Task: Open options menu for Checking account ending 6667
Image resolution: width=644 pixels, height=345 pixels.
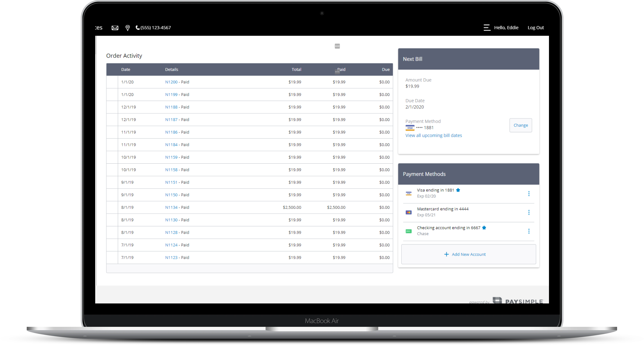Action: (529, 231)
